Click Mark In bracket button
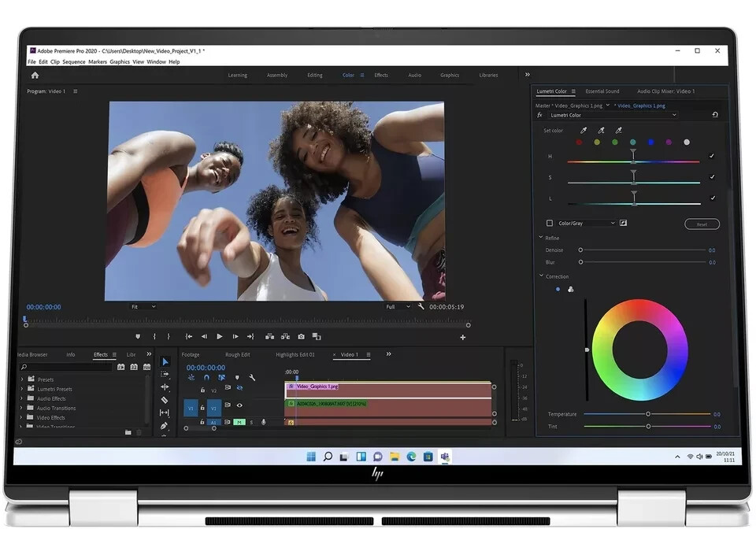 pyautogui.click(x=154, y=336)
